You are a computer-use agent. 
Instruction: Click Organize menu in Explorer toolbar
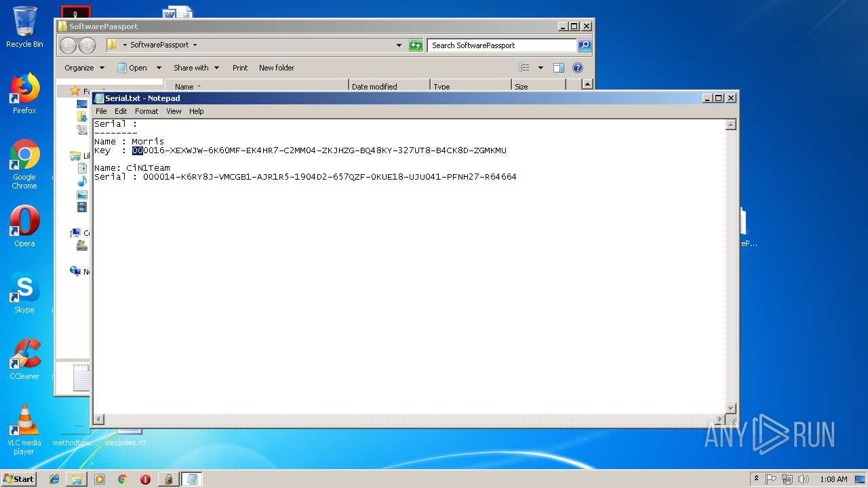(x=84, y=68)
